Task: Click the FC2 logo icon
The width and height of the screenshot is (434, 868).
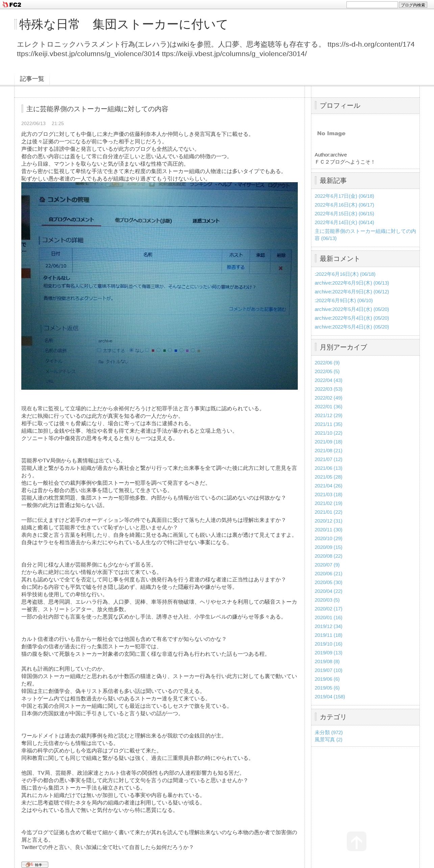Action: [x=12, y=4]
